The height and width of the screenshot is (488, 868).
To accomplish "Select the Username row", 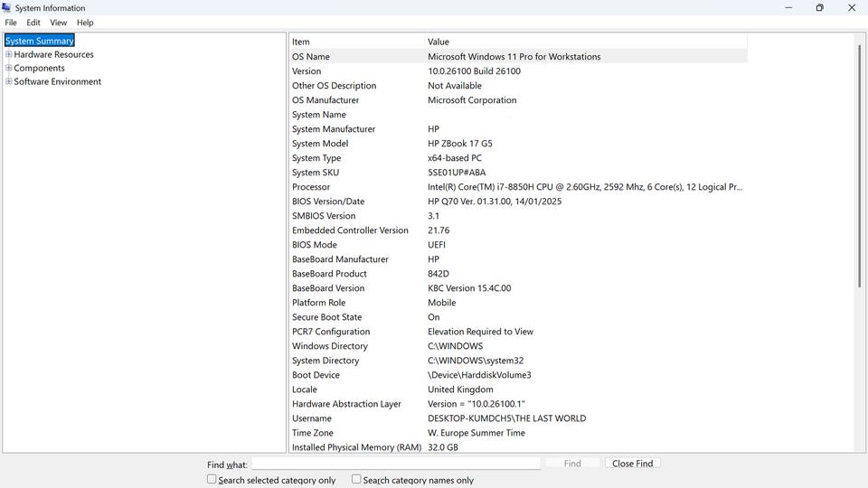I will point(518,418).
